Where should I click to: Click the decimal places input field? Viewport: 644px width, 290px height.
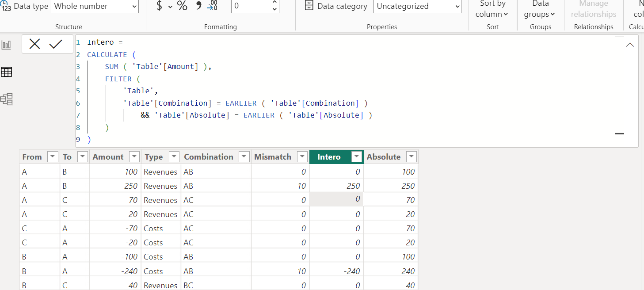click(x=251, y=6)
